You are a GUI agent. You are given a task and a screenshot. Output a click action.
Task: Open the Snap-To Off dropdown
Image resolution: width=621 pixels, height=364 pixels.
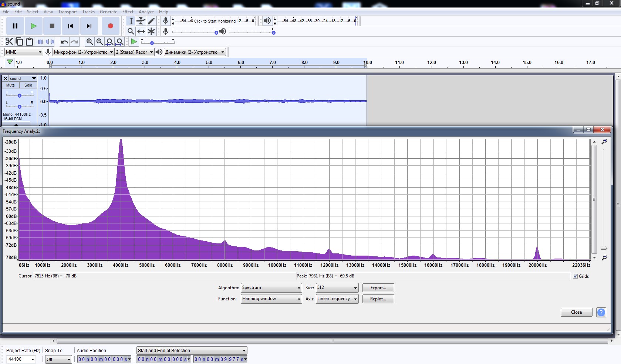(58, 359)
